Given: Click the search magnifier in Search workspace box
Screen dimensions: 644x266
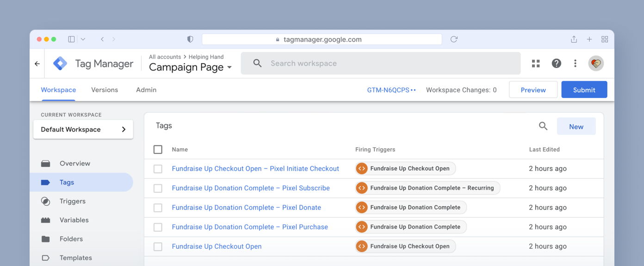Looking at the screenshot, I should click(x=258, y=63).
